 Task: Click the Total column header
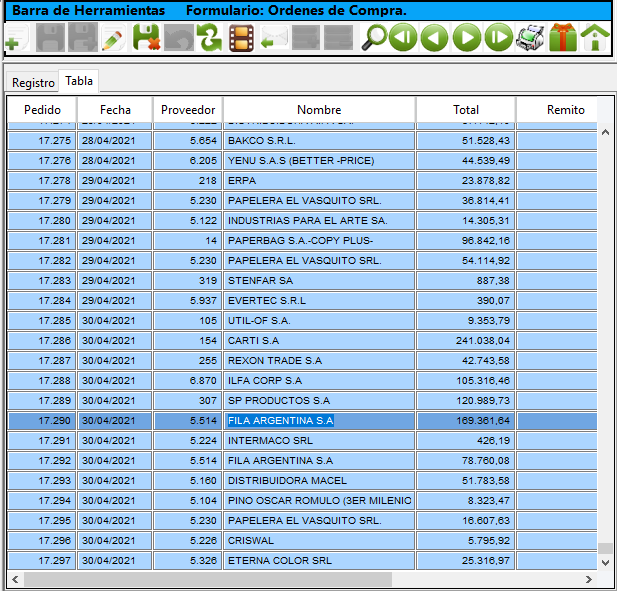click(466, 110)
